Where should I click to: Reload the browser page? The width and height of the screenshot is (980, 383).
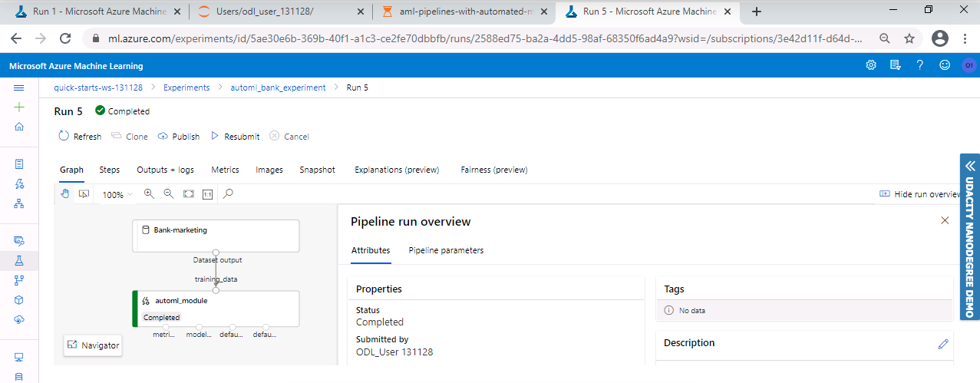pos(66,38)
